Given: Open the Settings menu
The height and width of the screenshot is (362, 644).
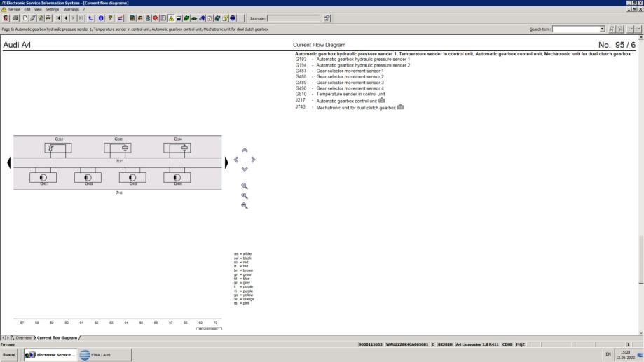Looking at the screenshot, I should point(52,9).
